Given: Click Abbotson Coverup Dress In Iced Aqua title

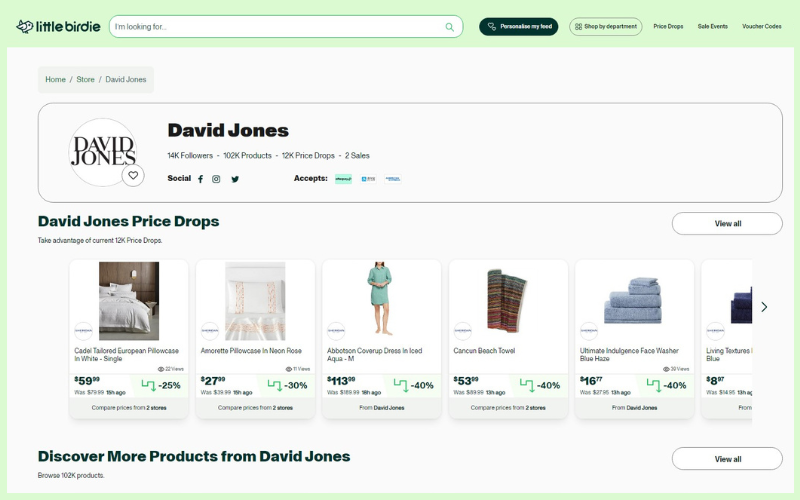Looking at the screenshot, I should [x=374, y=355].
